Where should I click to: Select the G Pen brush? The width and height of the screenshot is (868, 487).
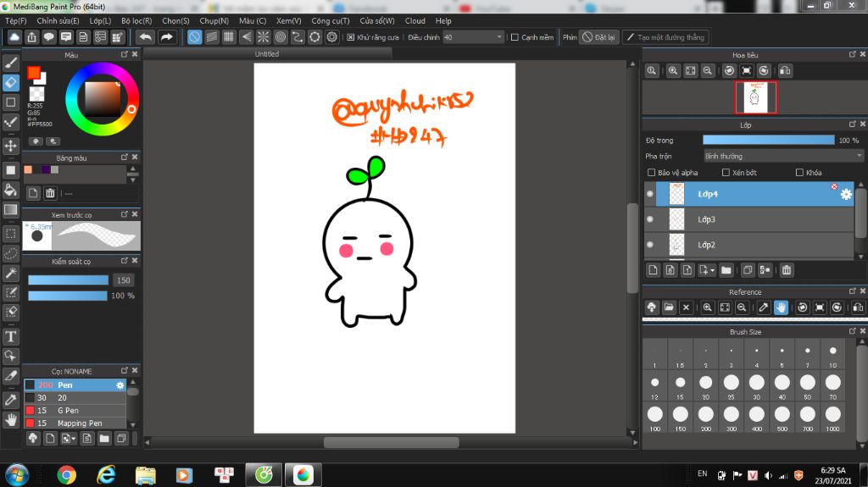pyautogui.click(x=75, y=410)
